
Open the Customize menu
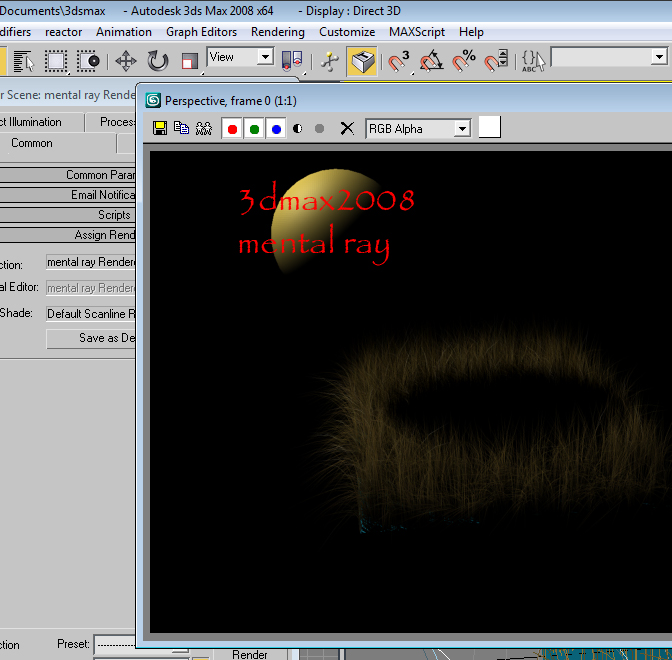tap(347, 32)
